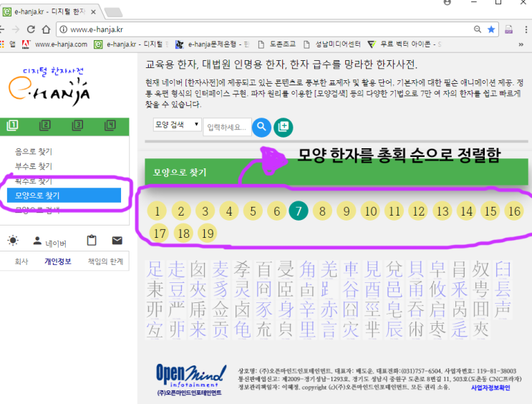Viewport: 532px width, 404px height.
Task: Select the highlighted 모양으로 찾기 item
Action: [64, 196]
